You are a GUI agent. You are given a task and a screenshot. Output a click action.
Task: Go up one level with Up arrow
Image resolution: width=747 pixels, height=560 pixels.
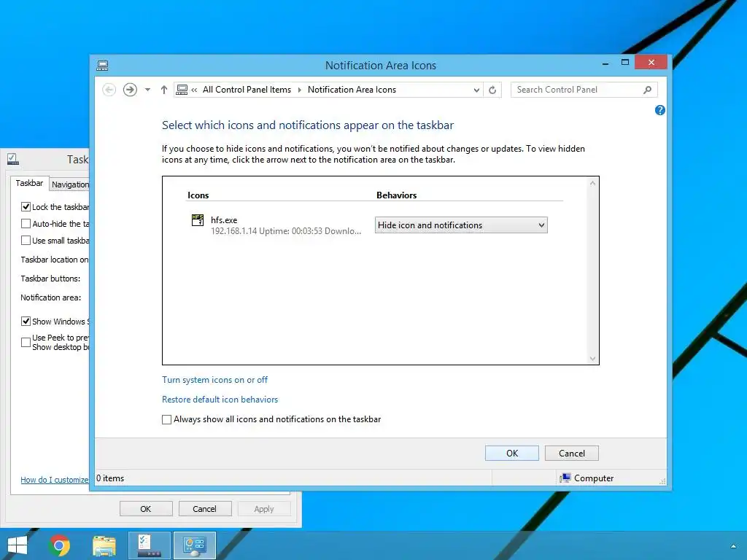(x=164, y=90)
